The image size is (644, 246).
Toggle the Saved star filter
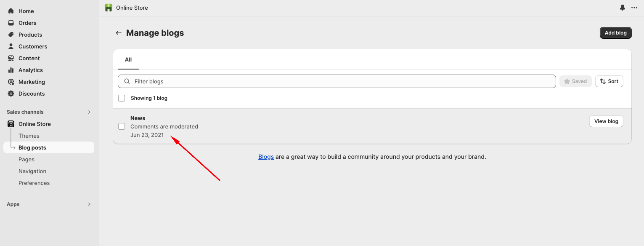tap(575, 81)
